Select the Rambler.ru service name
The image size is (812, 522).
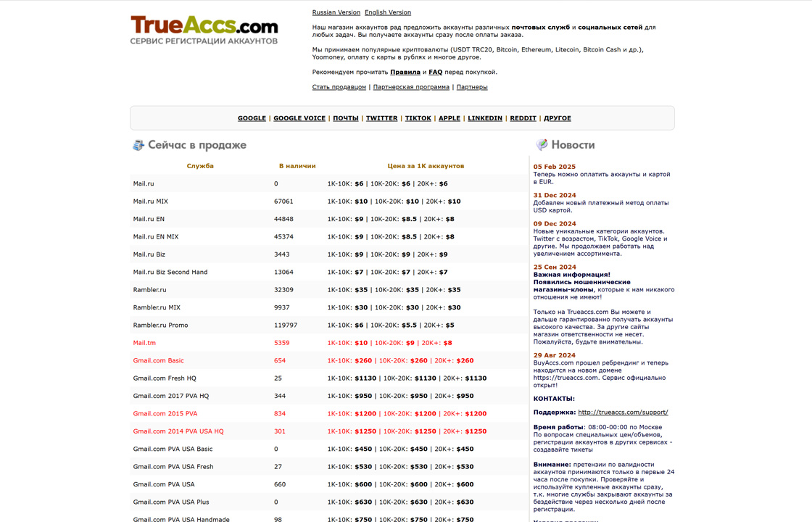[x=149, y=289]
